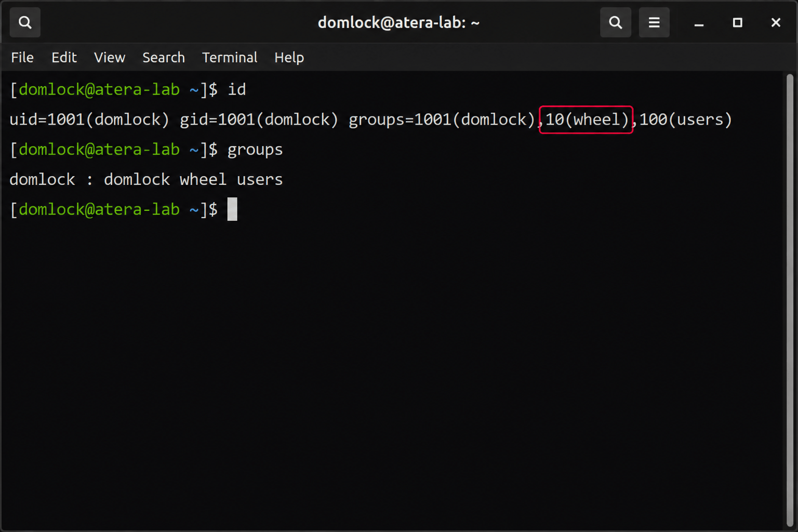The width and height of the screenshot is (798, 532).
Task: Close the terminal window
Action: [776, 22]
